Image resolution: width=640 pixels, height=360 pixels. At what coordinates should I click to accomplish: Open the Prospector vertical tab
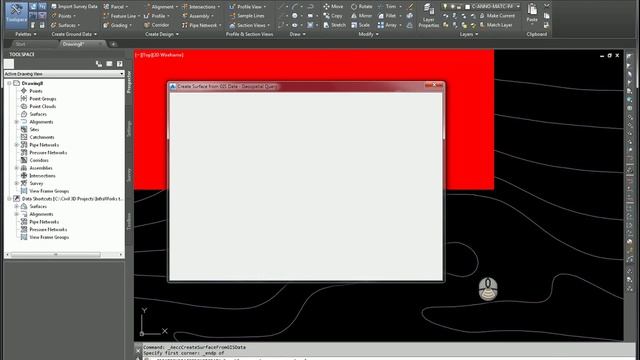click(129, 82)
